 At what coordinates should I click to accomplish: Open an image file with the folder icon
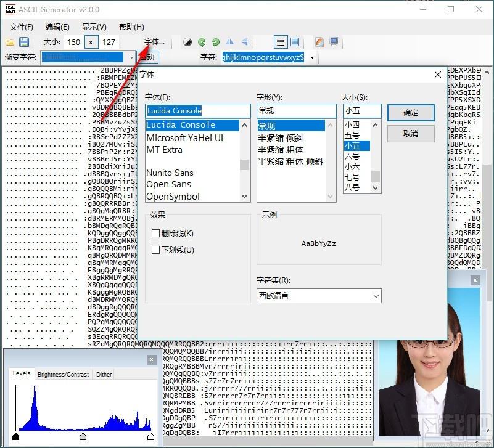10,42
